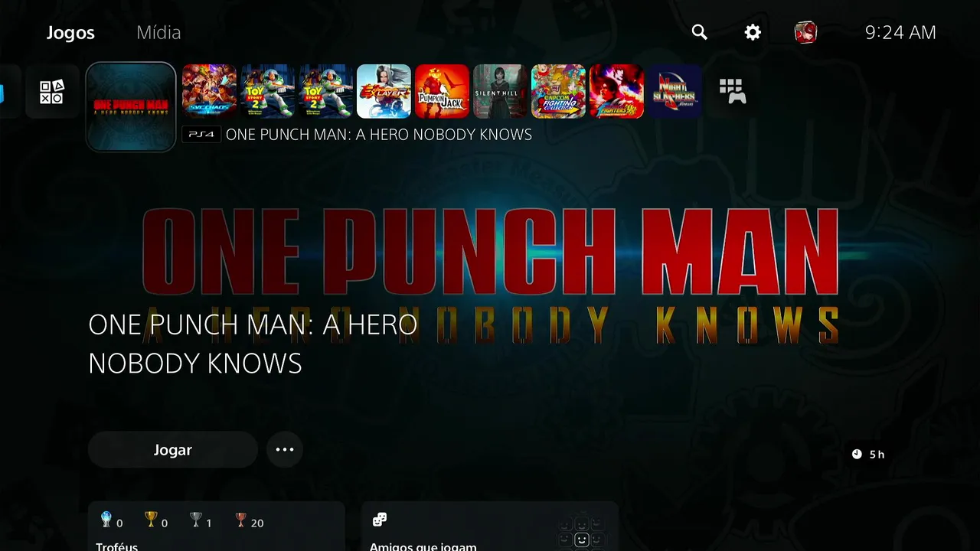Select the SVC Chaos game tile
Viewport: 980px width, 551px height.
click(x=209, y=91)
